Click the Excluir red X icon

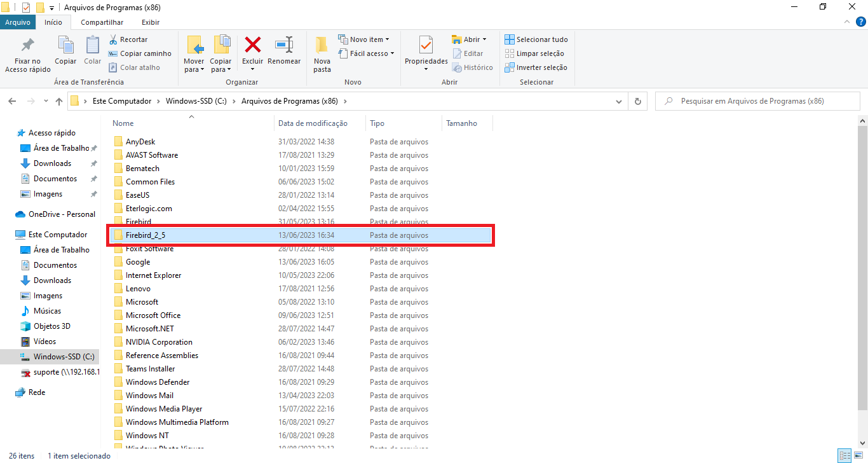(253, 45)
